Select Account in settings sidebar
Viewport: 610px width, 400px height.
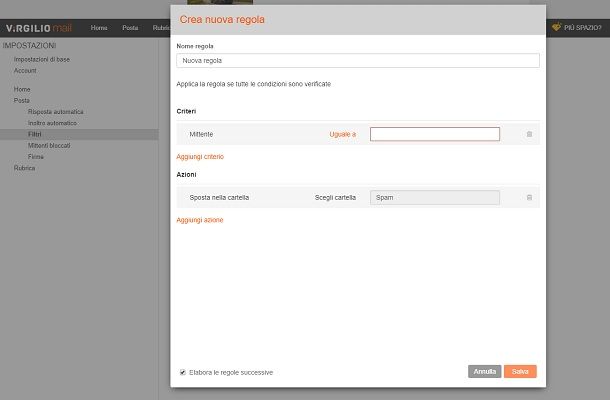click(x=25, y=71)
